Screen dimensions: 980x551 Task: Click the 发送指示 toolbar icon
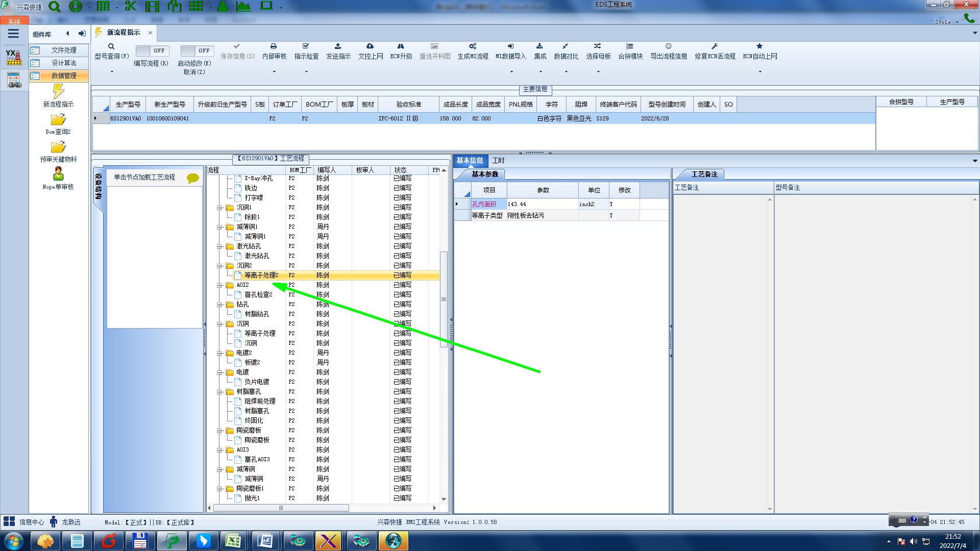click(x=338, y=46)
